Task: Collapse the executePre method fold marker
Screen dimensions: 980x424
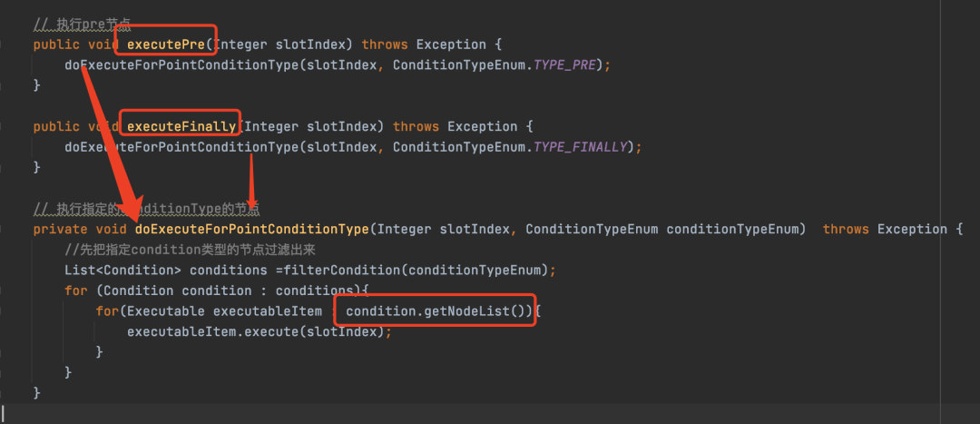Action: coord(2,45)
